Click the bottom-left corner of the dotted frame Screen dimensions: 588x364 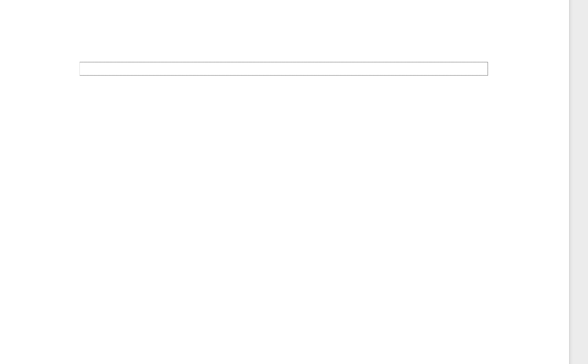[x=80, y=75]
